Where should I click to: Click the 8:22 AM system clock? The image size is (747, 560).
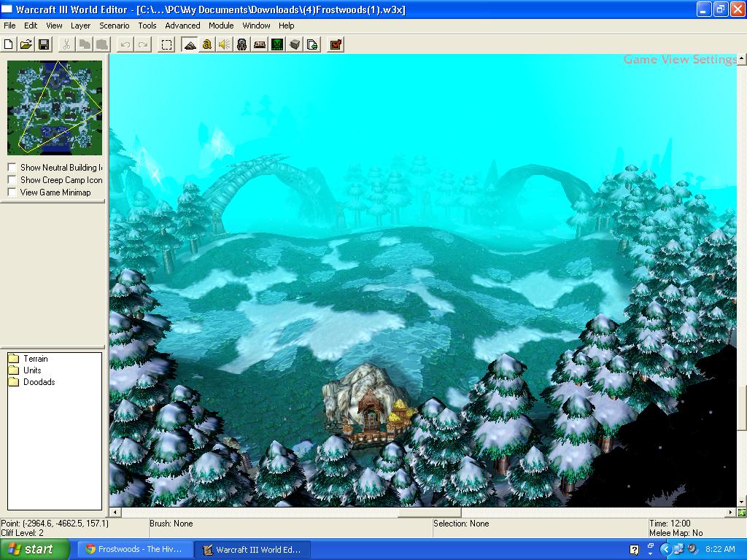pyautogui.click(x=720, y=549)
